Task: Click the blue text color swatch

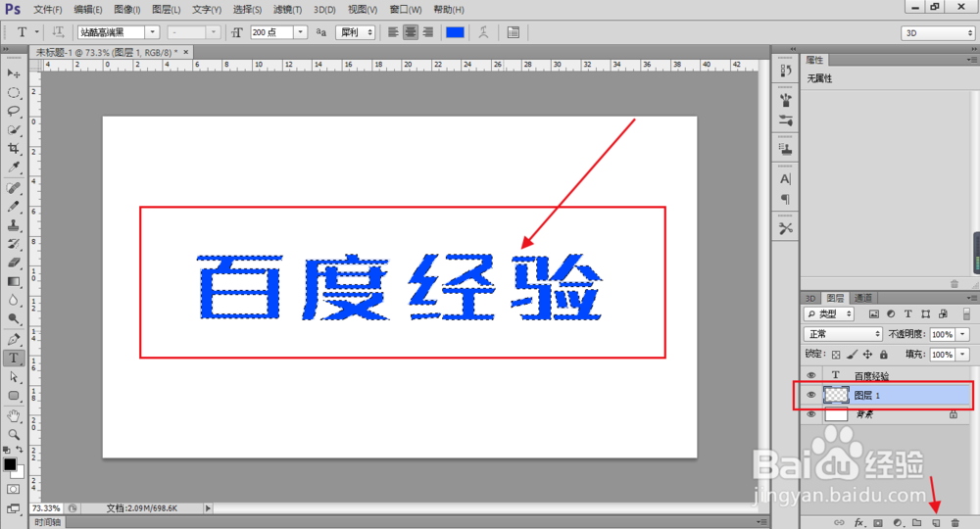Action: [455, 32]
